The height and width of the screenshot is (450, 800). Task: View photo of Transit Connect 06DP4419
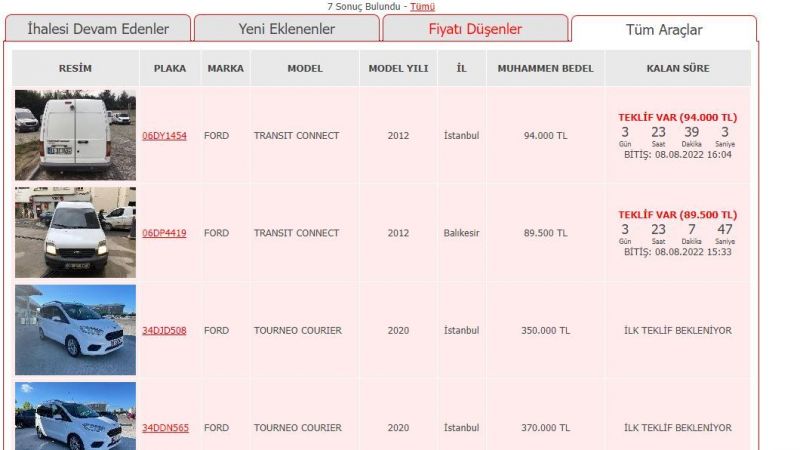tap(76, 232)
